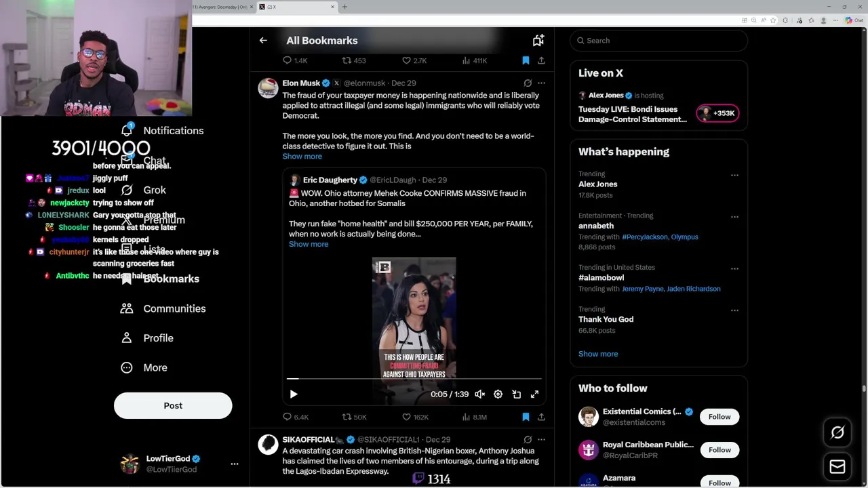This screenshot has width=868, height=488.
Task: Open the LowTierGod account switcher menu
Action: tap(235, 464)
